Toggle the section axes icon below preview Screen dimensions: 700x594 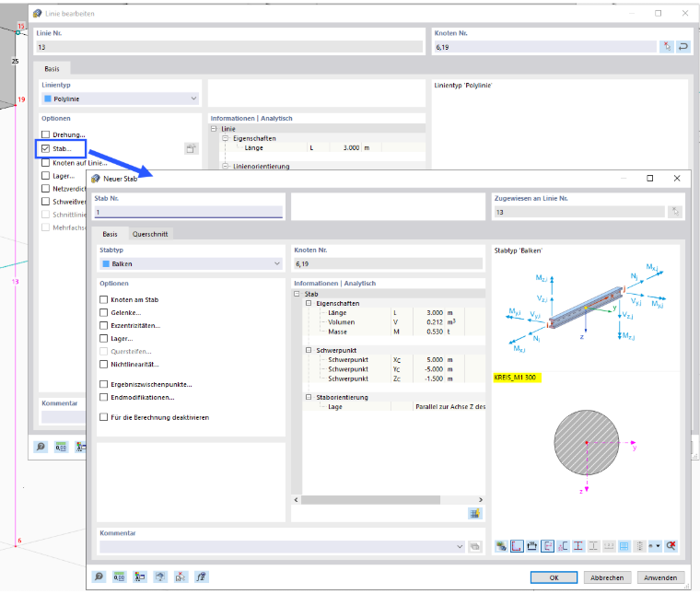[547, 546]
